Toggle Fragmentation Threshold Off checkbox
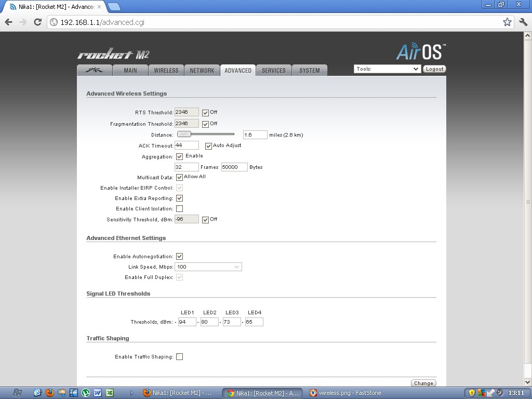 [205, 124]
